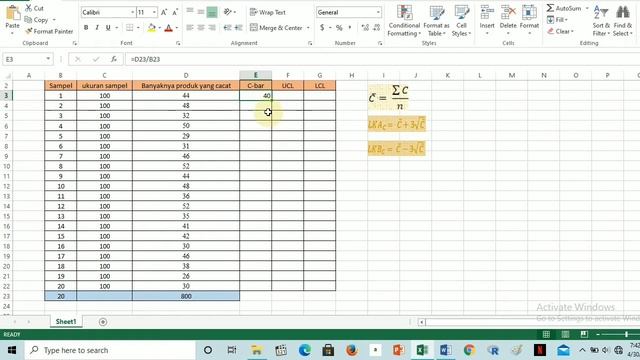The image size is (640, 360).
Task: Click the AutoSum button
Action: (x=564, y=8)
